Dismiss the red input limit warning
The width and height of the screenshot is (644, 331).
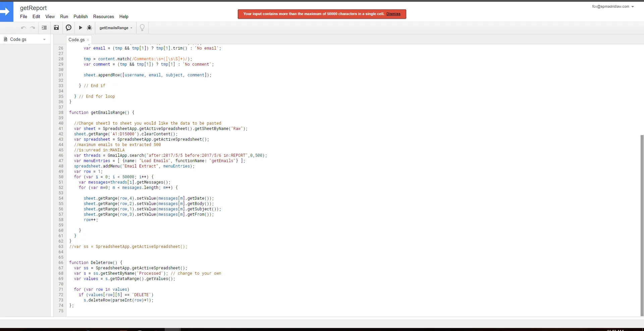pos(393,14)
